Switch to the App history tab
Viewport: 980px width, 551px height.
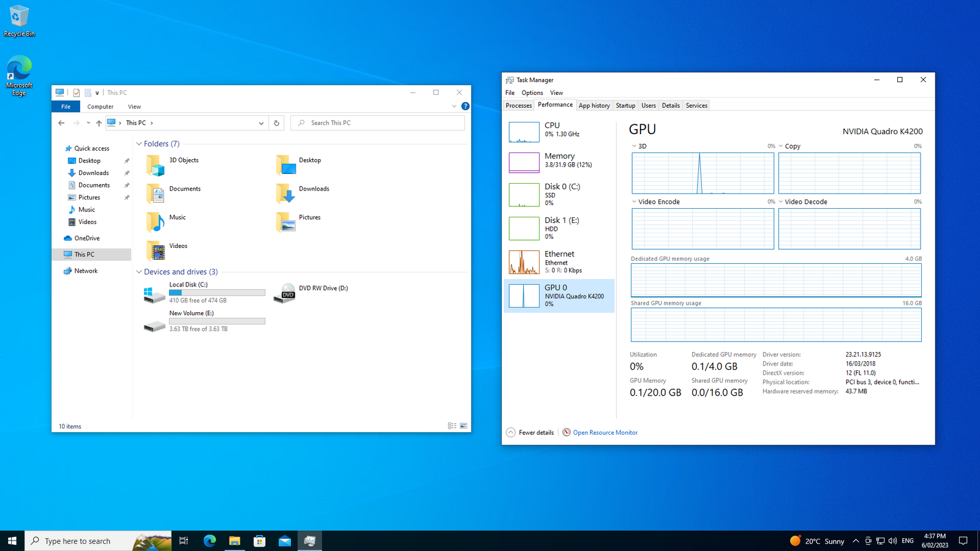tap(594, 105)
